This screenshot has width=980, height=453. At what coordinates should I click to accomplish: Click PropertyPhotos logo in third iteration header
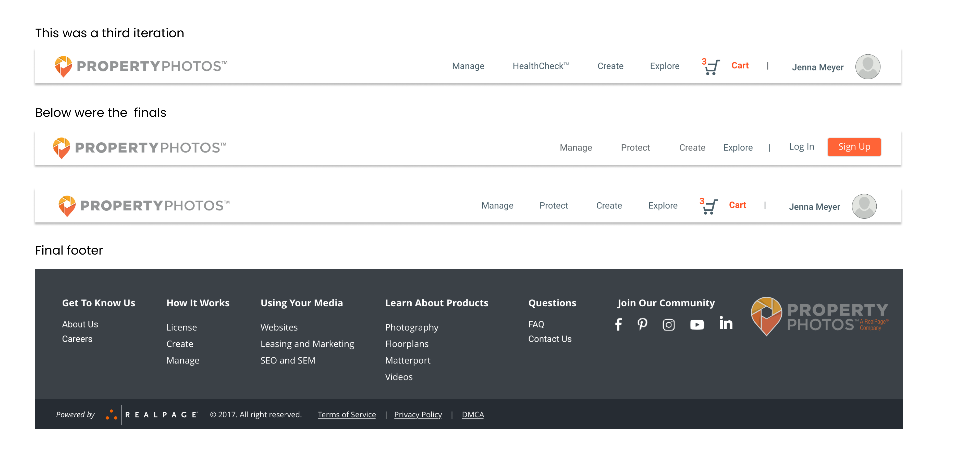click(x=141, y=66)
